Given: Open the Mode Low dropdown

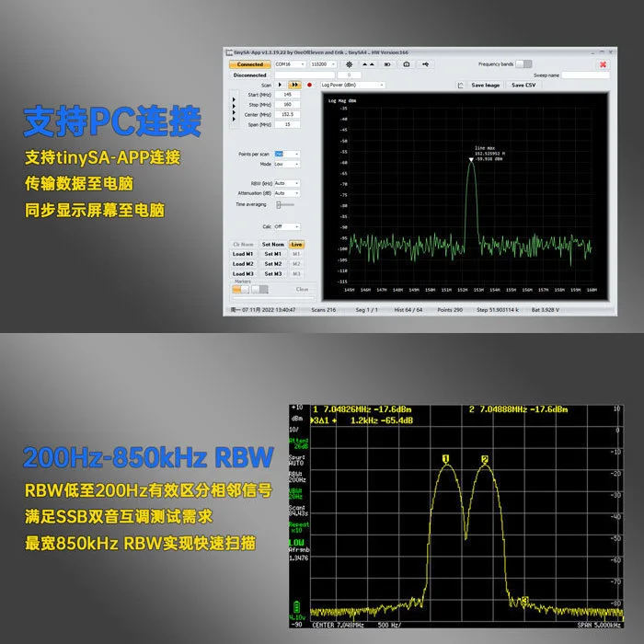Looking at the screenshot, I should tap(287, 165).
